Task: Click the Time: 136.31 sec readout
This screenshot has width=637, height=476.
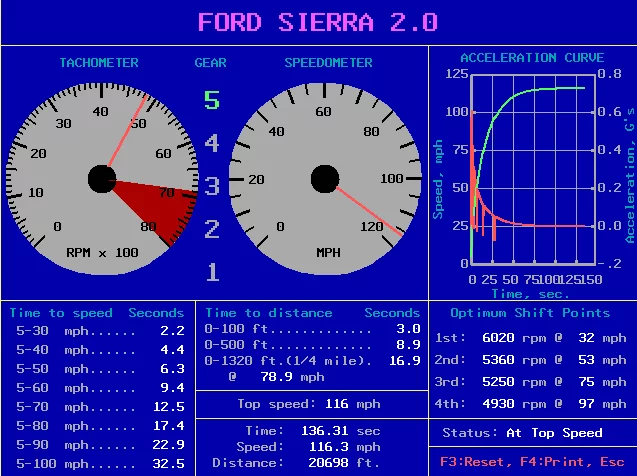Action: 313,431
